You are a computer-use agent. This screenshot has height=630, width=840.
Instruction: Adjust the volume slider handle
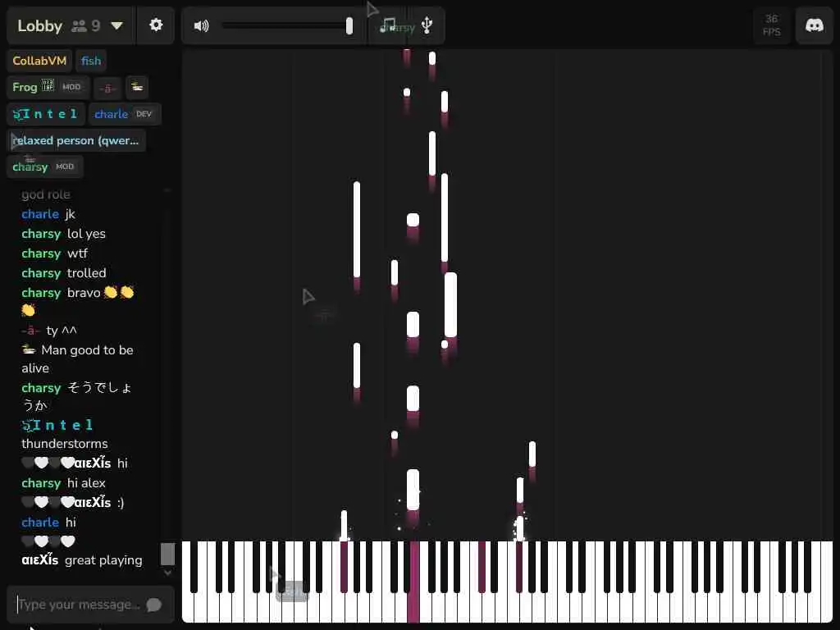(x=349, y=25)
